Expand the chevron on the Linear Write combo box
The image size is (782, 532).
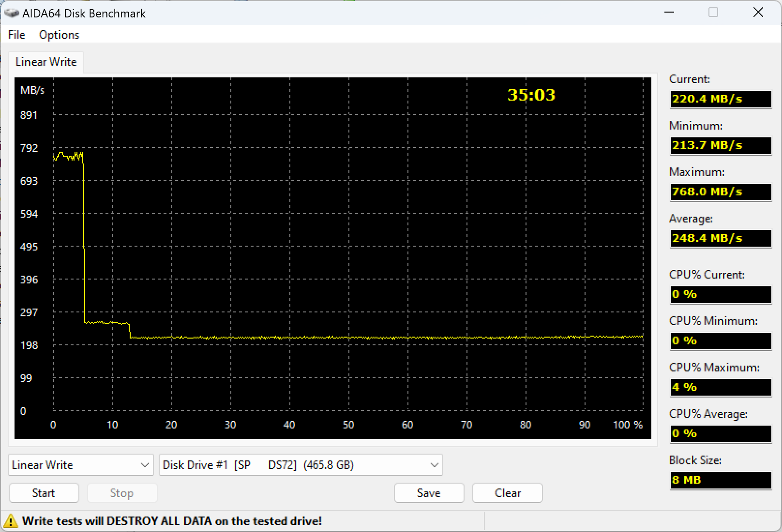click(x=144, y=465)
